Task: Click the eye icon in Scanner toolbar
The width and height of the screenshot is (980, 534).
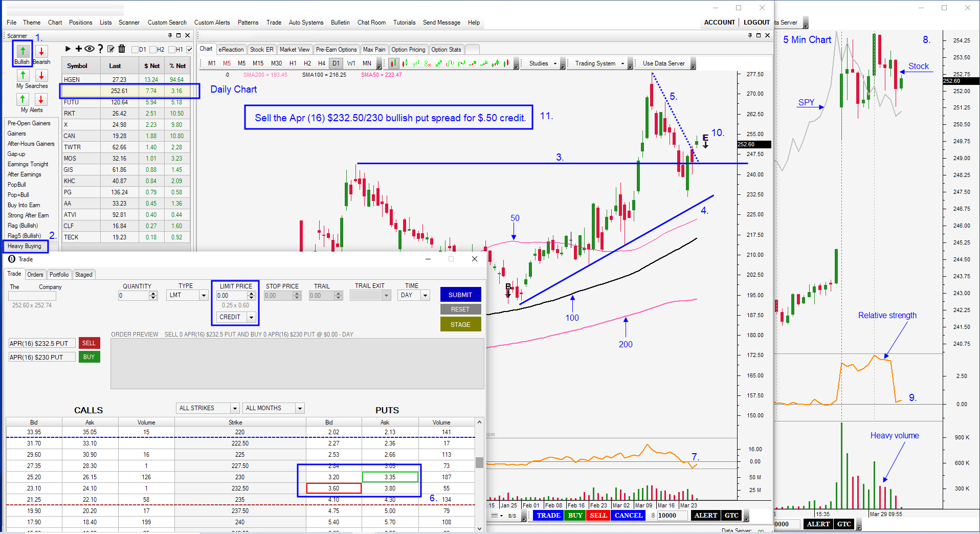Action: tap(89, 49)
